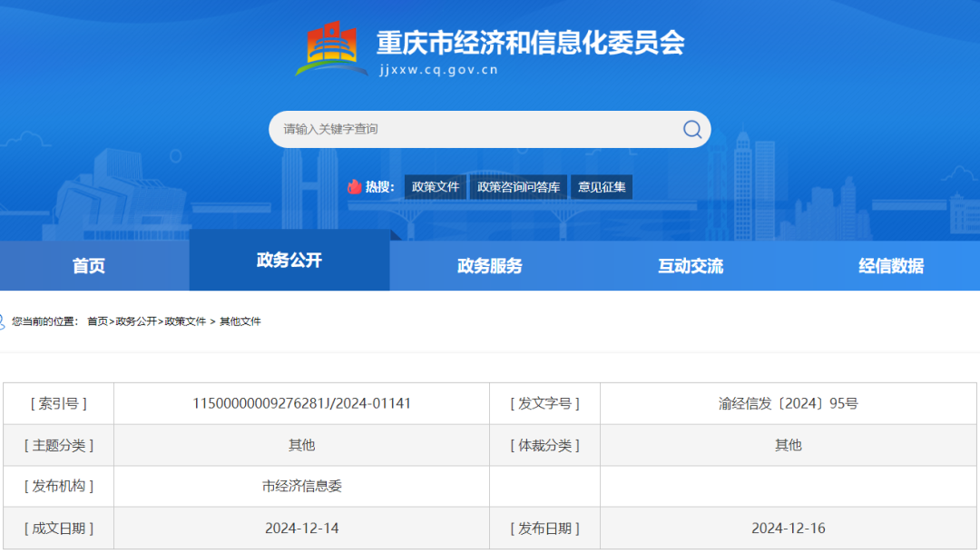Viewport: 980px width, 554px height.
Task: Click the 政策文件 breadcrumb link
Action: click(185, 322)
